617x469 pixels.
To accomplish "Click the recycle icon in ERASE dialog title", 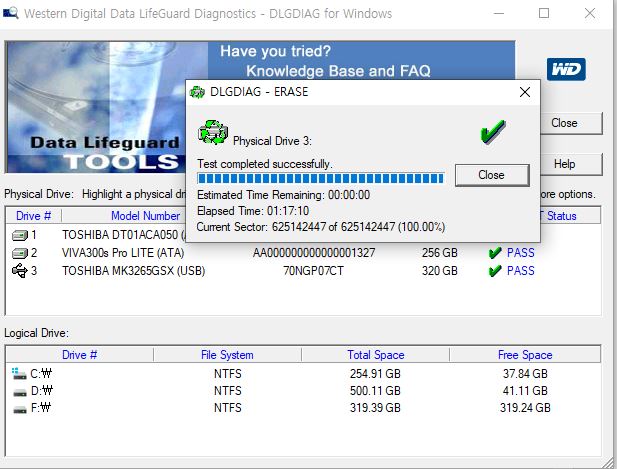I will coord(197,92).
